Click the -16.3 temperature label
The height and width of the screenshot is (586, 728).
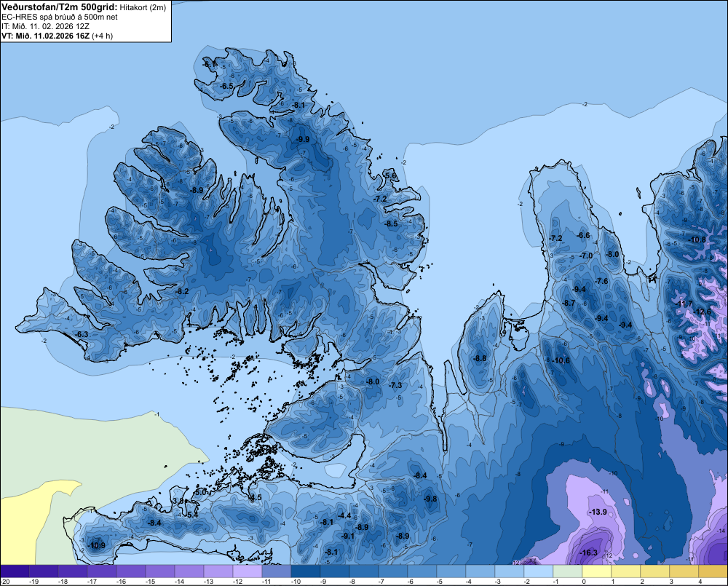pos(589,553)
